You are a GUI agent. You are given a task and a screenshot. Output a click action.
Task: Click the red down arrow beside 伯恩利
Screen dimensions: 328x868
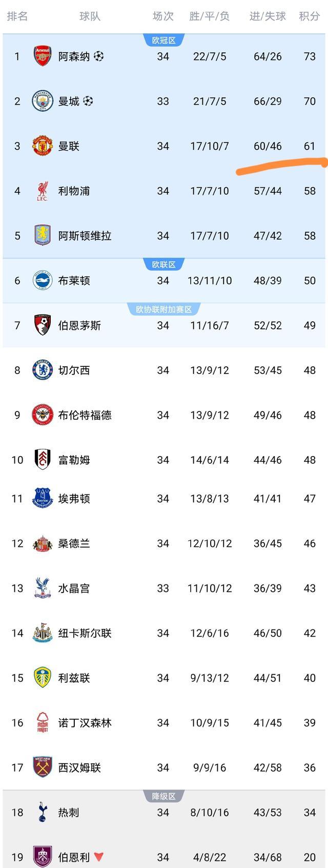pos(99,857)
